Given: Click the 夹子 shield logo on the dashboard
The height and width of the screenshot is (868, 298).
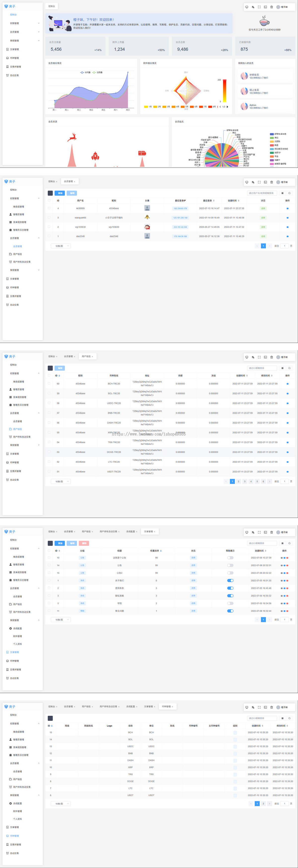Looking at the screenshot, I should point(6,6).
